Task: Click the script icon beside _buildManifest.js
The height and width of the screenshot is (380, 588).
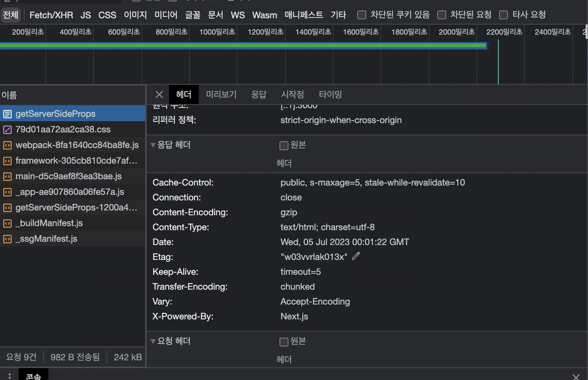Action: click(x=7, y=223)
